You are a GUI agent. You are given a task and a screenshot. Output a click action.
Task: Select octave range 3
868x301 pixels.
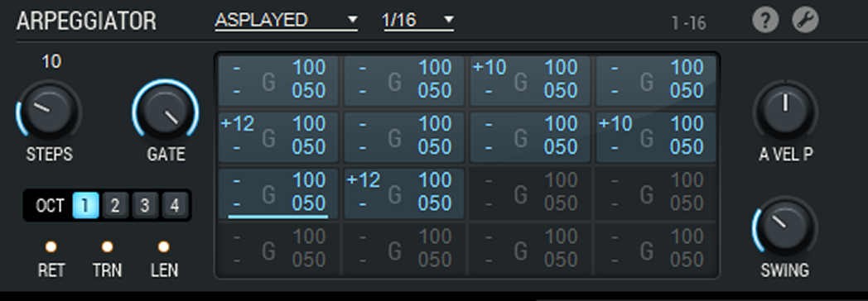[x=145, y=205]
